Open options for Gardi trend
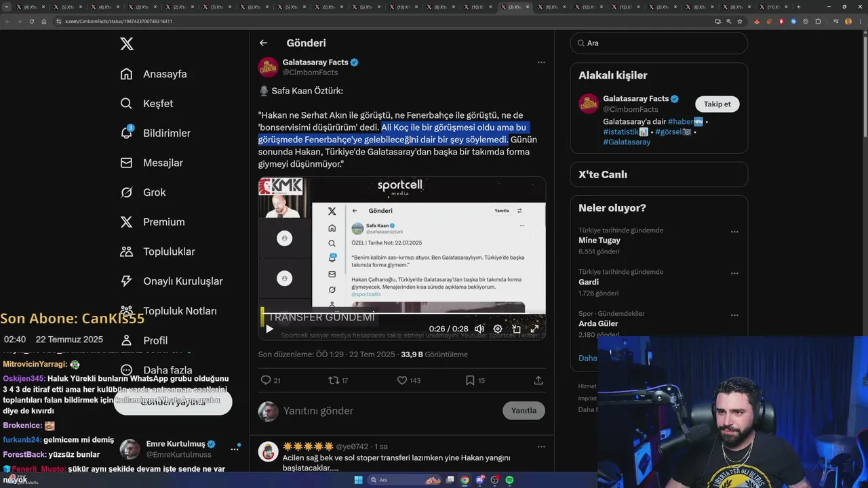This screenshot has height=488, width=868. click(x=734, y=274)
